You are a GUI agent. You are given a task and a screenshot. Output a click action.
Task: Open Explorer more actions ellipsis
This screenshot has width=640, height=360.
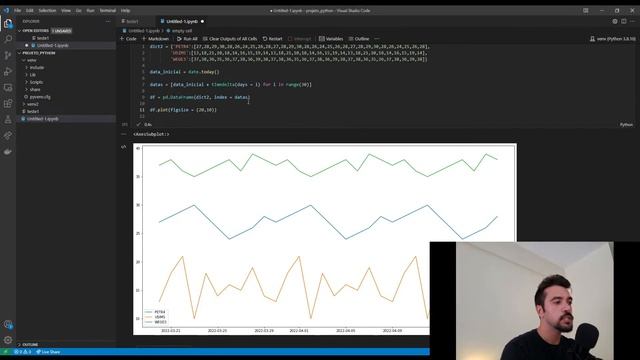(x=108, y=21)
